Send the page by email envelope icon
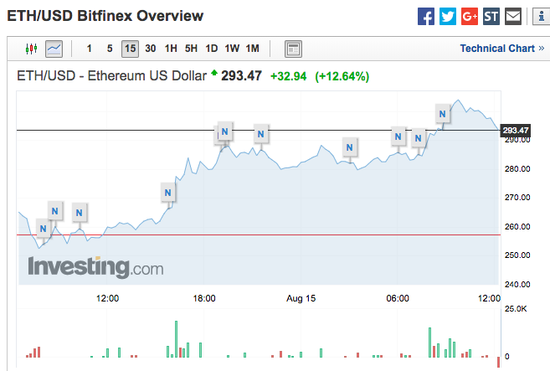 coord(513,16)
